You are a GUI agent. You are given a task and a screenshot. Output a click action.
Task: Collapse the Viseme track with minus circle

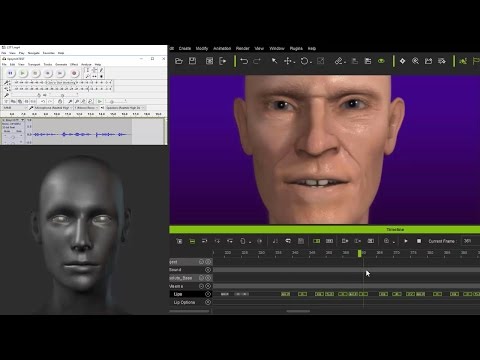(201, 286)
